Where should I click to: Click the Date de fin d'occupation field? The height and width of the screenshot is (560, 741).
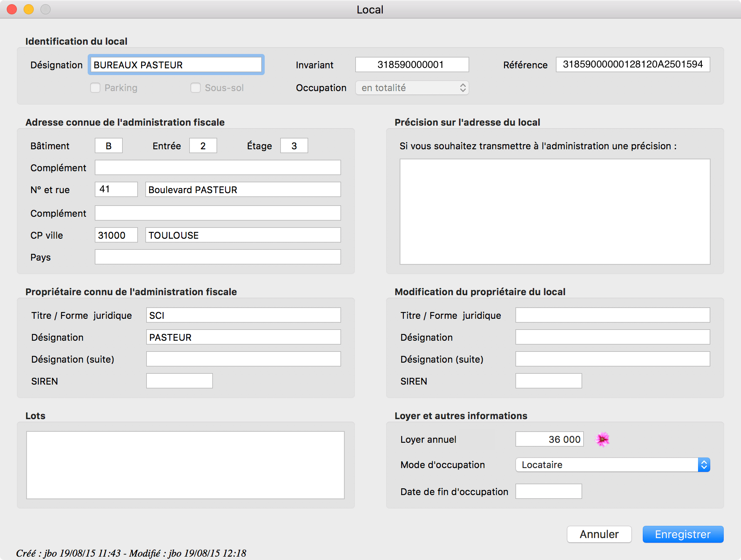pos(548,491)
